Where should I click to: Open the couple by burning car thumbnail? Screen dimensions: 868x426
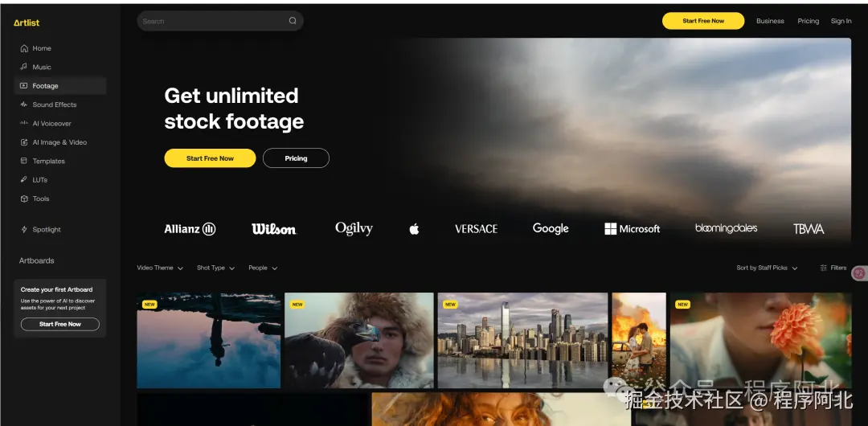[x=639, y=340]
